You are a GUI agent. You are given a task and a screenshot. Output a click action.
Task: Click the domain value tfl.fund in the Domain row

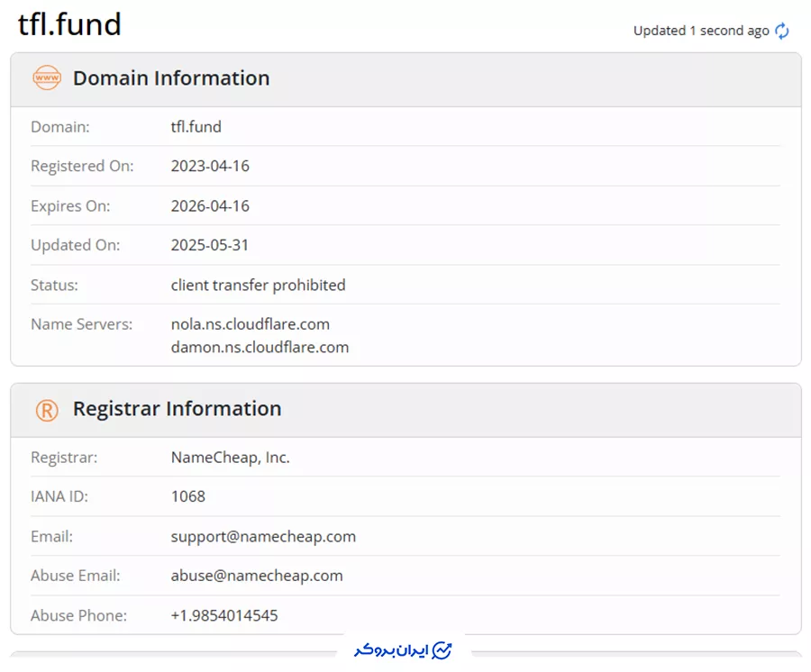pyautogui.click(x=196, y=127)
